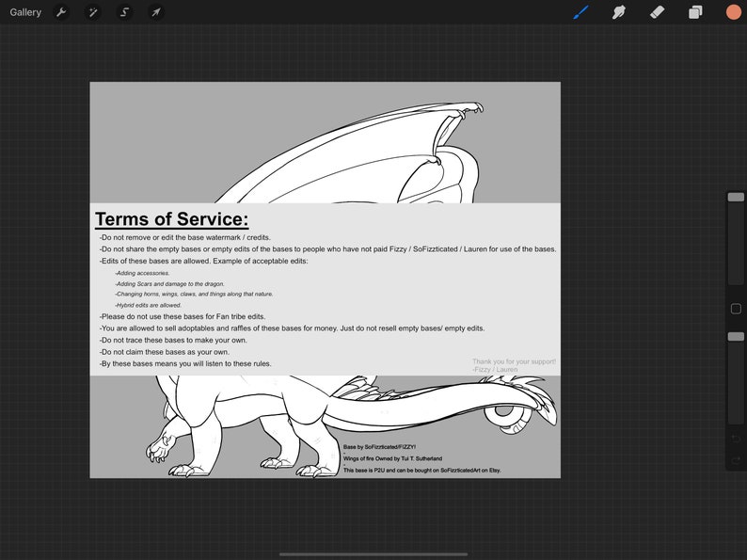
Task: Select the Eraser tool
Action: click(657, 12)
